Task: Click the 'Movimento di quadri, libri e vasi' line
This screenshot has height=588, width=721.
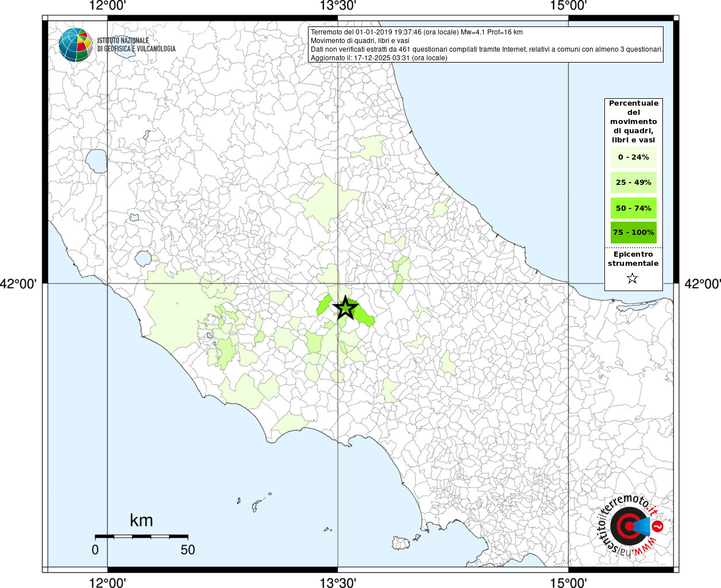Action: (360, 41)
